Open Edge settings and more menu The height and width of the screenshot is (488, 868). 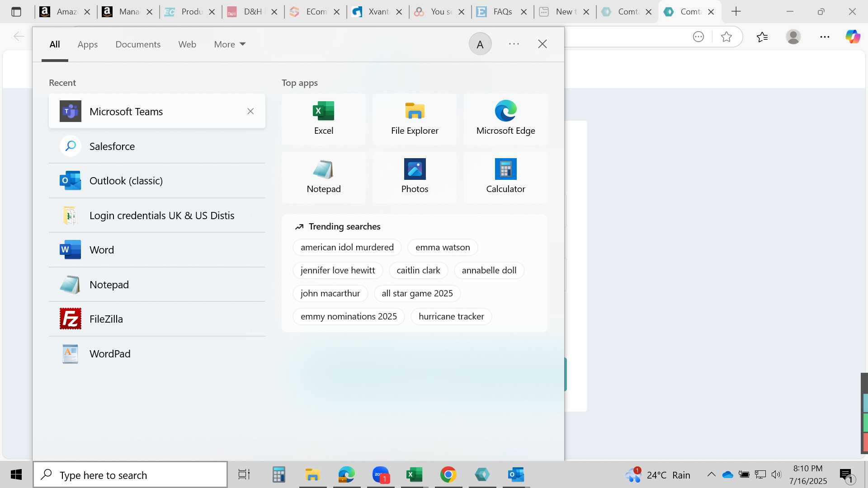(x=825, y=37)
